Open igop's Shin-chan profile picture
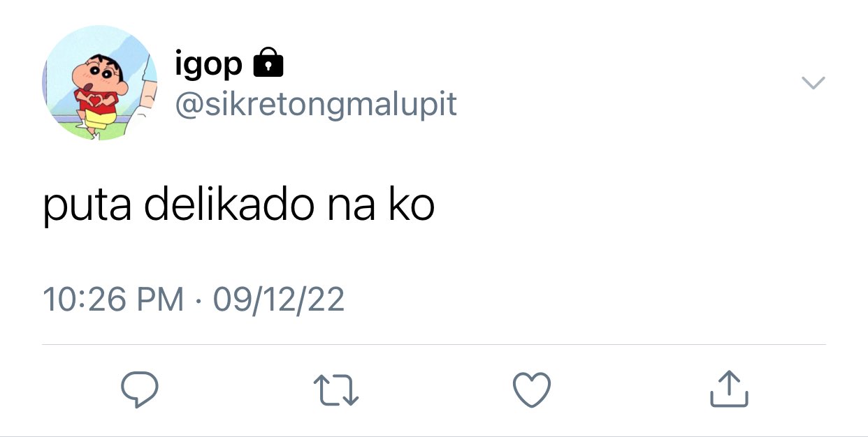This screenshot has width=868, height=437. [x=100, y=83]
